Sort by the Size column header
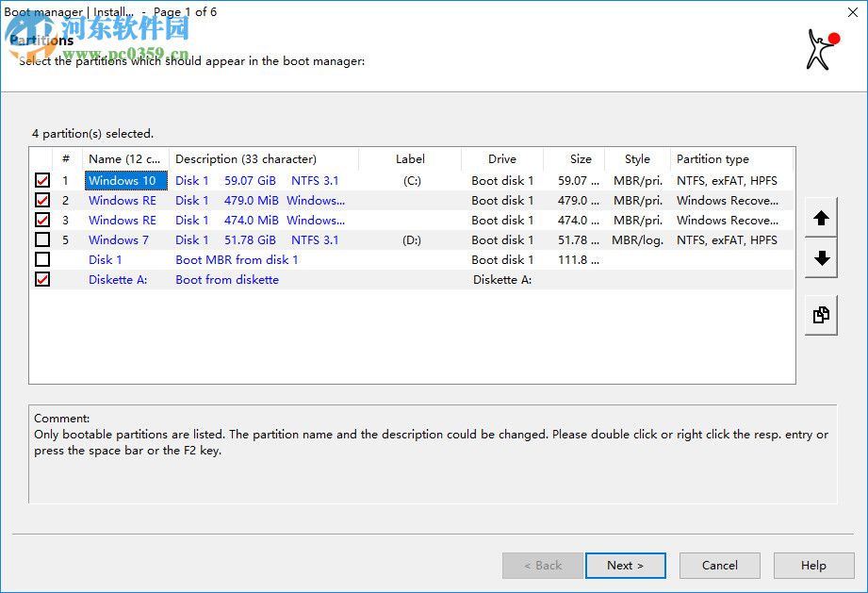This screenshot has width=868, height=593. pyautogui.click(x=581, y=159)
